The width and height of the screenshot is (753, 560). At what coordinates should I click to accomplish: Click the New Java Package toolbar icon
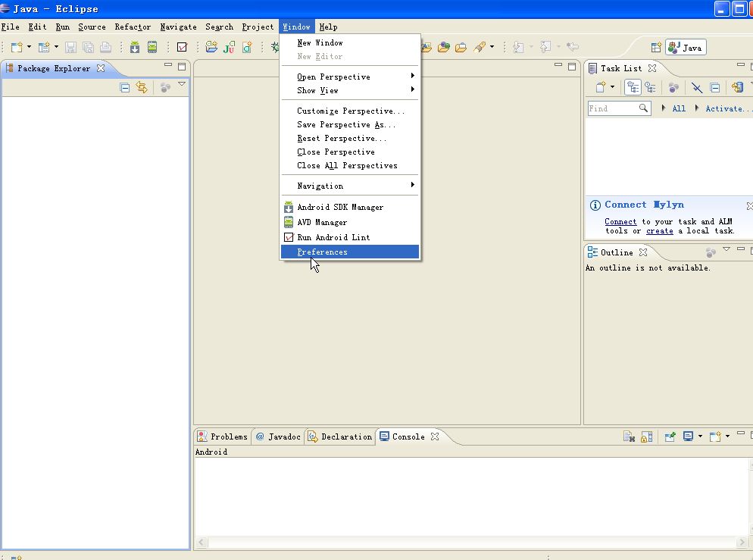pyautogui.click(x=211, y=47)
